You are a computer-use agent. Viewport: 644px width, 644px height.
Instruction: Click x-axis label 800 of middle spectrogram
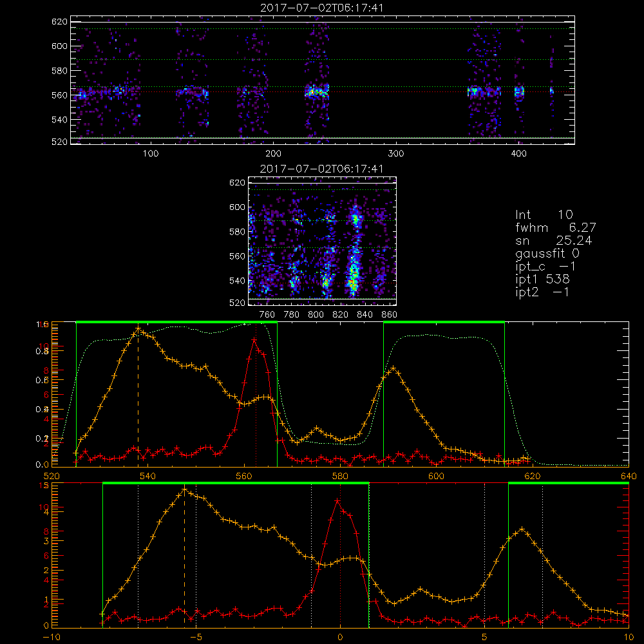point(316,315)
